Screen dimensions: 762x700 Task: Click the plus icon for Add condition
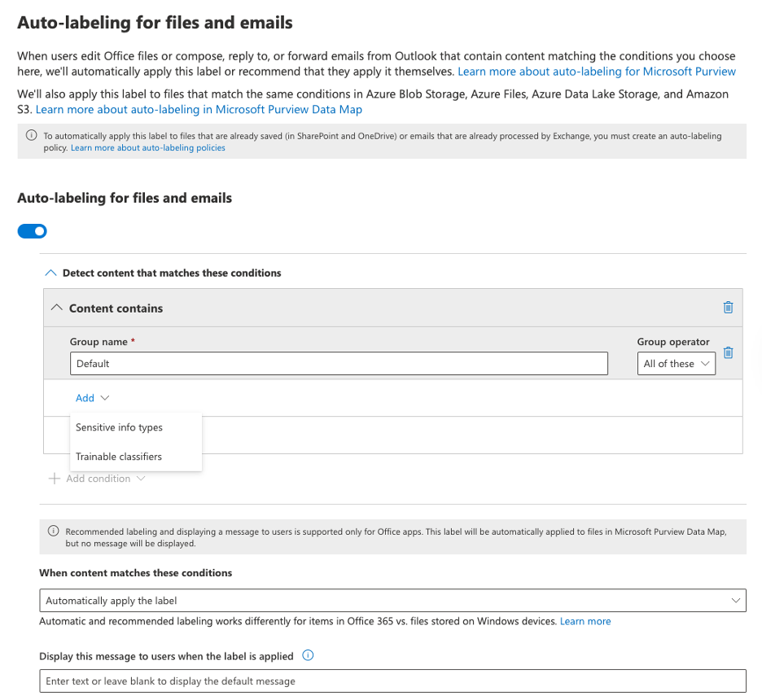coord(55,479)
